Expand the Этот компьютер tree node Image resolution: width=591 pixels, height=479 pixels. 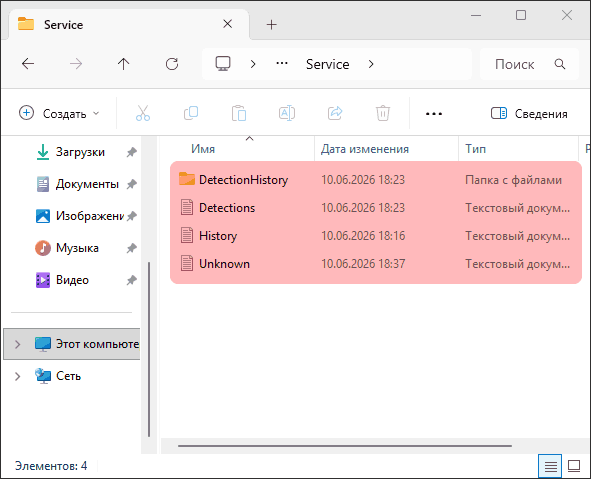17,344
